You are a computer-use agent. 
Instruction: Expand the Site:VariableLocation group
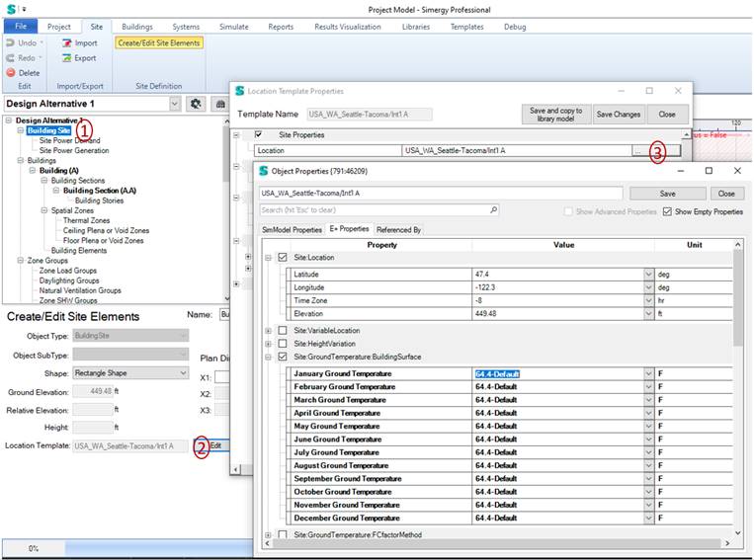pyautogui.click(x=269, y=331)
